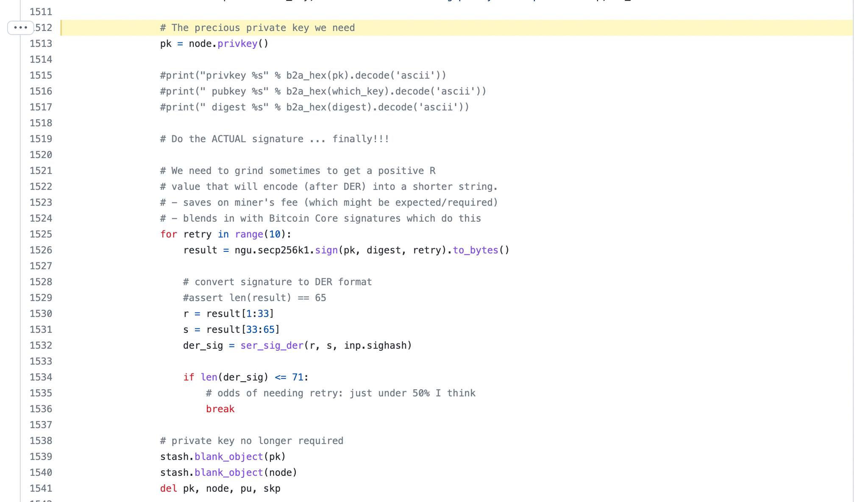868x502 pixels.
Task: Open the line 1512 ellipsis actions menu
Action: click(x=20, y=28)
